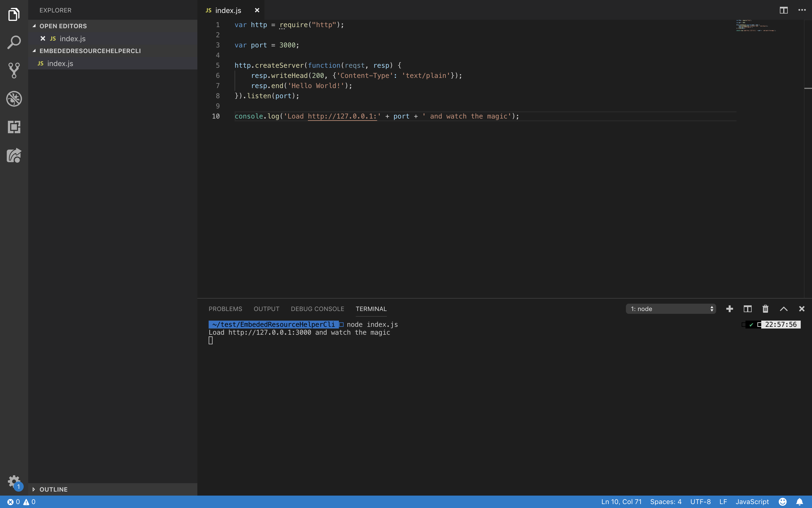Switch to the Problems tab
Viewport: 812px width, 508px height.
tap(225, 309)
